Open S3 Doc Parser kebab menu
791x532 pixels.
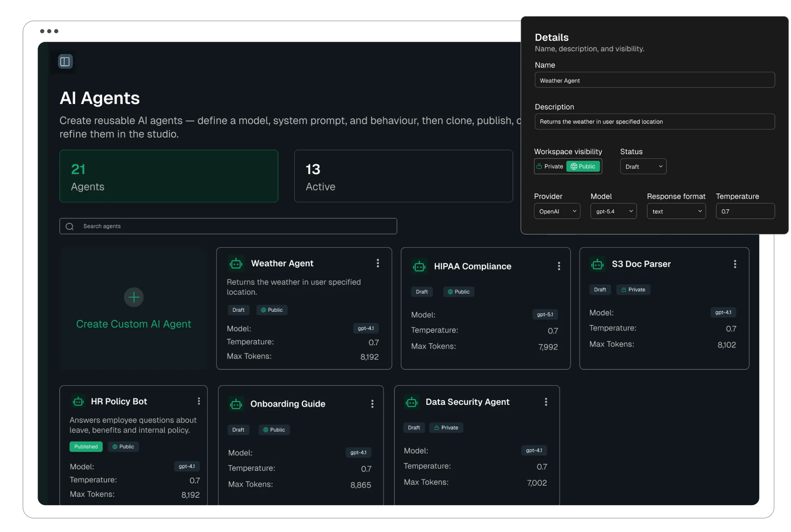735,264
